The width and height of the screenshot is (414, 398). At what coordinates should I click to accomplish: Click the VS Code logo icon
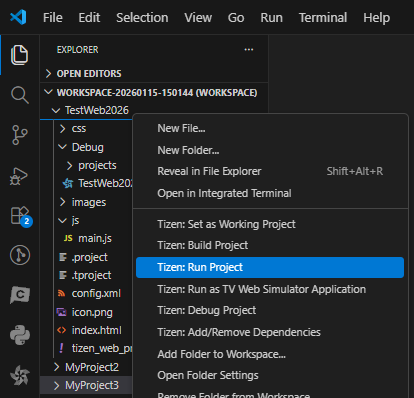pyautogui.click(x=18, y=17)
